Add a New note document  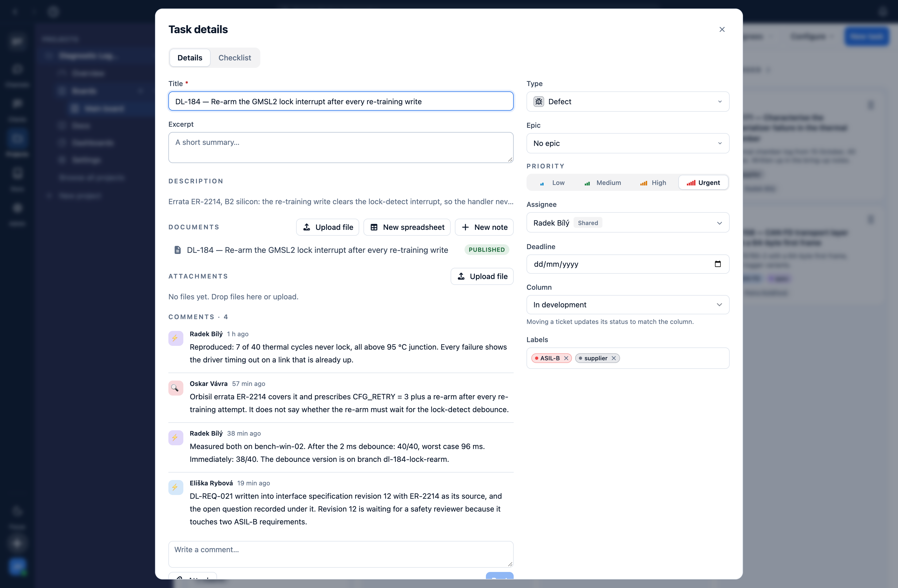coord(484,227)
